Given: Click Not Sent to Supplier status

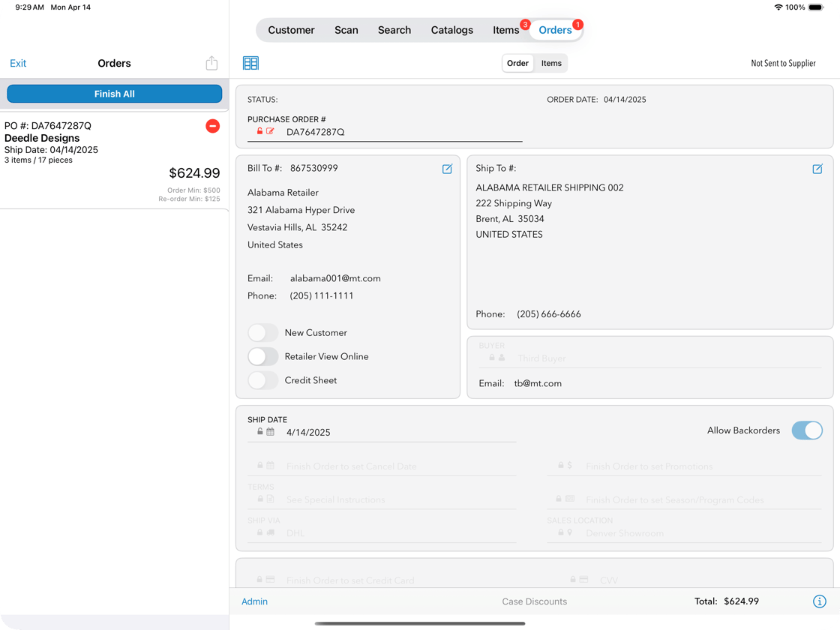Looking at the screenshot, I should pyautogui.click(x=783, y=63).
